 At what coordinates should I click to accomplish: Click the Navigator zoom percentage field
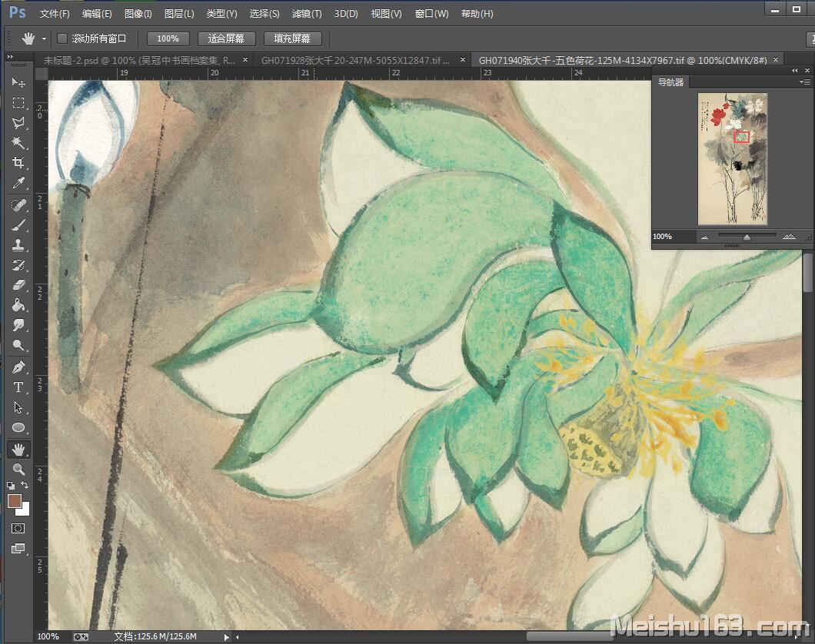click(673, 236)
